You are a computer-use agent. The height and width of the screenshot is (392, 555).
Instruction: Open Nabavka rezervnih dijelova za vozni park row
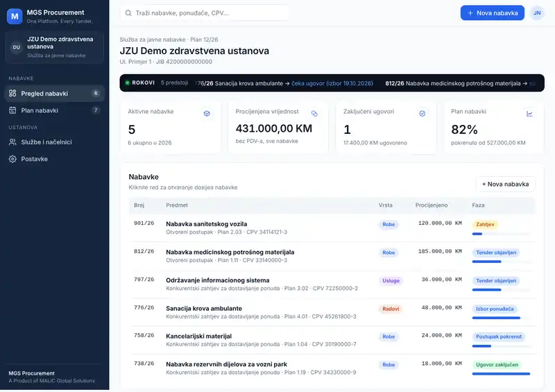[x=332, y=368]
